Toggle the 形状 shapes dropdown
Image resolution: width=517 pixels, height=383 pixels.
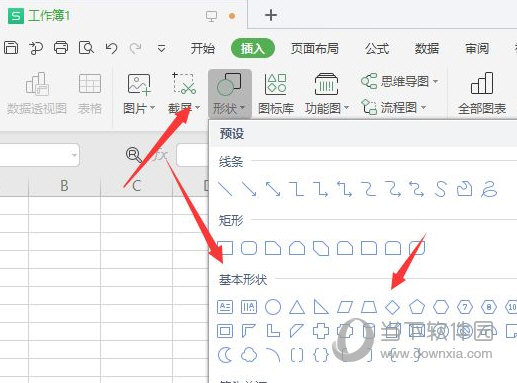pos(229,94)
